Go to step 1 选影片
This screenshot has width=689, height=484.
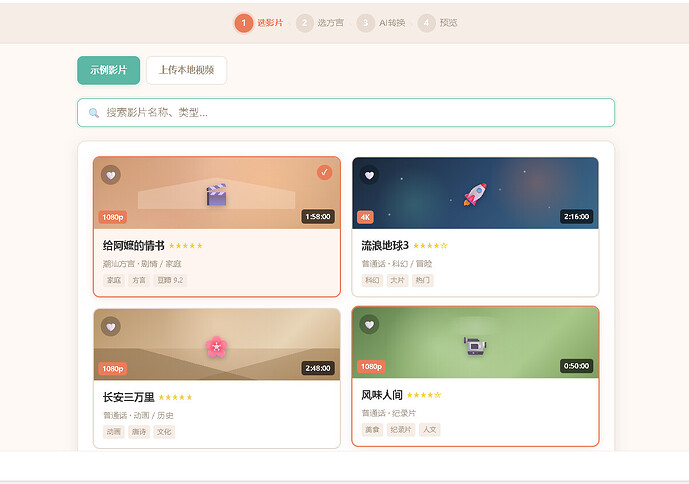(259, 23)
